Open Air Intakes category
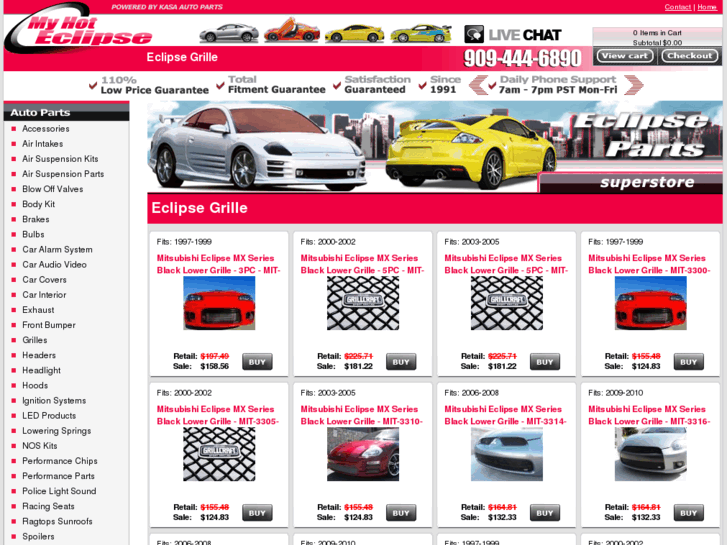 (43, 144)
